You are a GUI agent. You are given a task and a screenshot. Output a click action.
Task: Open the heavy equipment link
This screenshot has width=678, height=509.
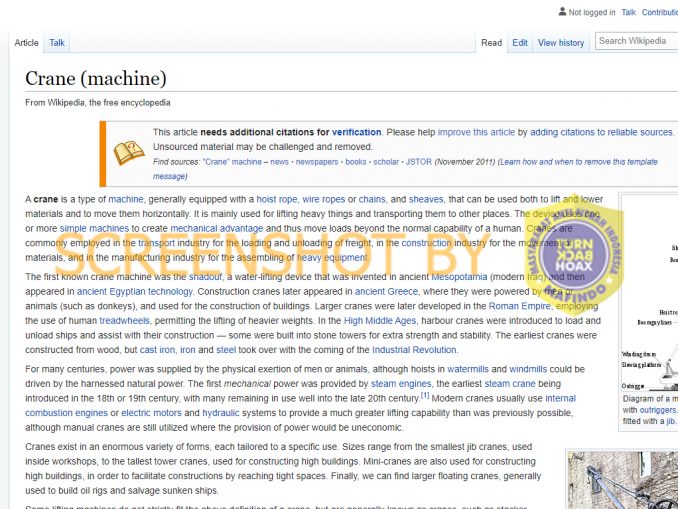click(332, 258)
